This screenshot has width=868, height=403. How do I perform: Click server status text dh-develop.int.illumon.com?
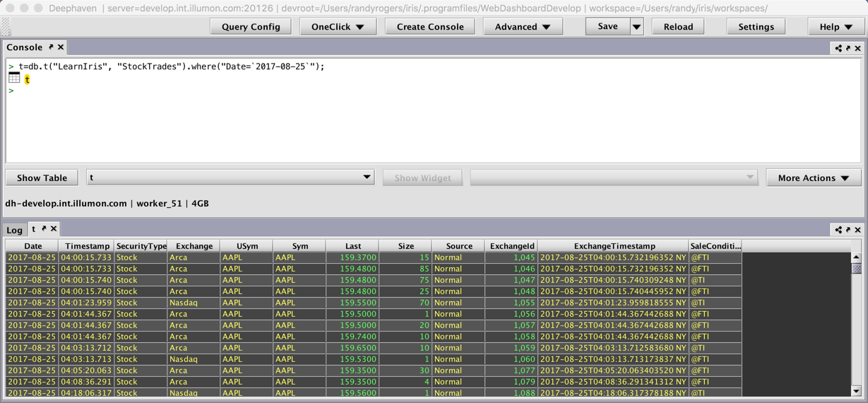coord(66,204)
